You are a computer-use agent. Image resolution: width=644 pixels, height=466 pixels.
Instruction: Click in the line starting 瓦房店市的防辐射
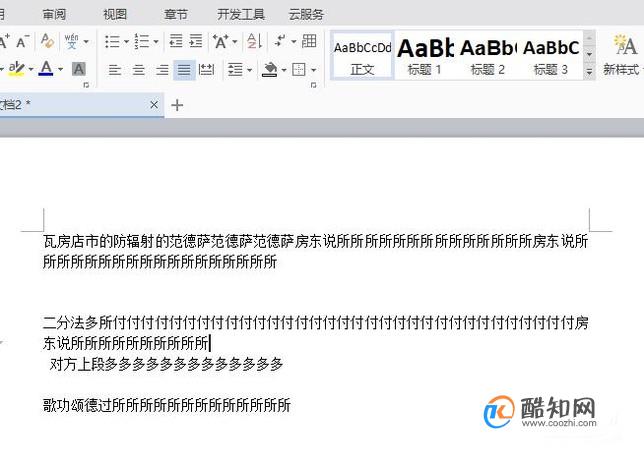pos(315,241)
